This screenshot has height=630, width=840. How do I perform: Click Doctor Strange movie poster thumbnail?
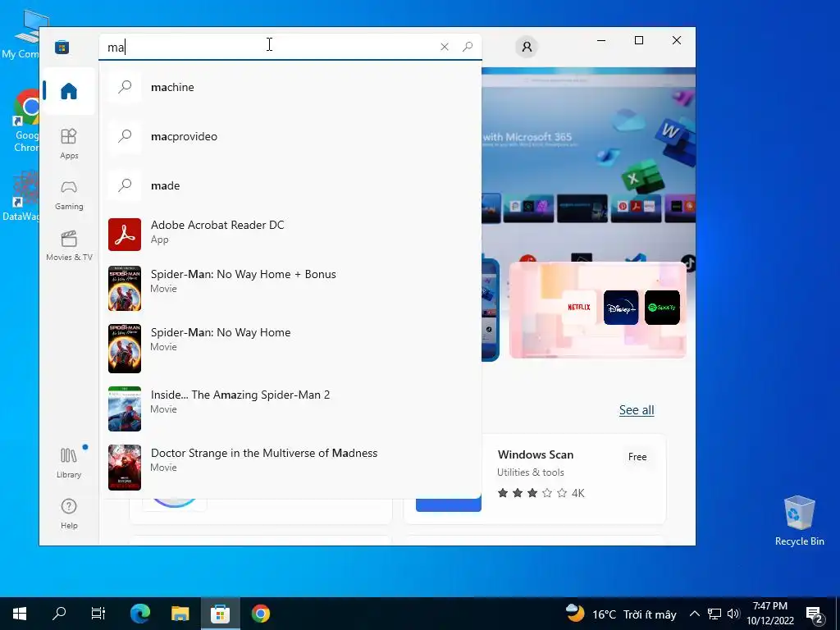click(125, 467)
